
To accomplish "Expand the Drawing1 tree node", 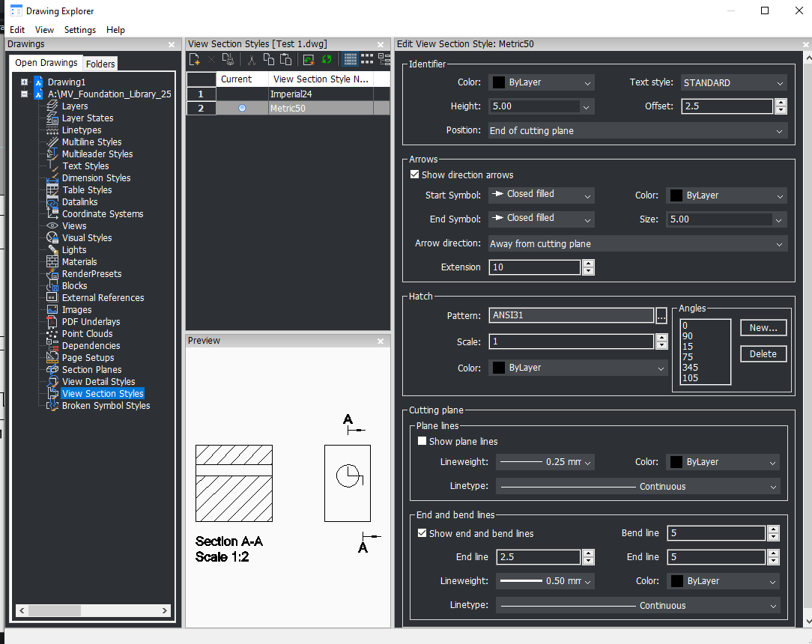I will click(x=25, y=82).
